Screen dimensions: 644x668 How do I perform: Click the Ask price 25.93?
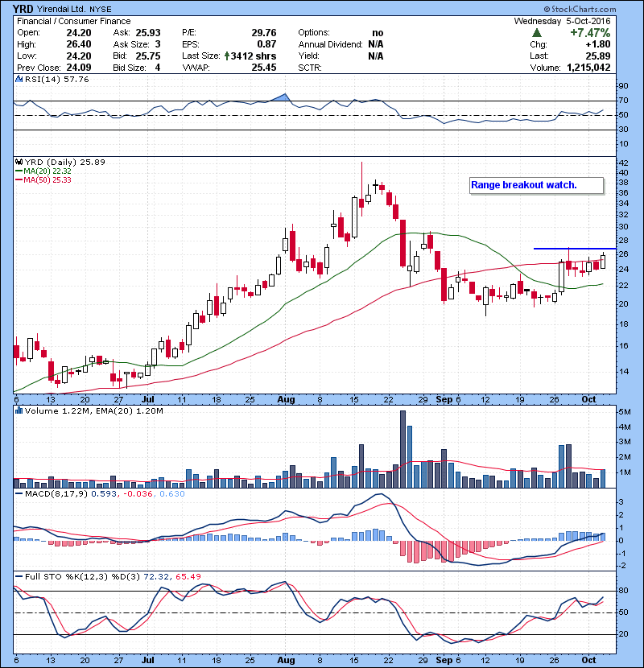[148, 33]
